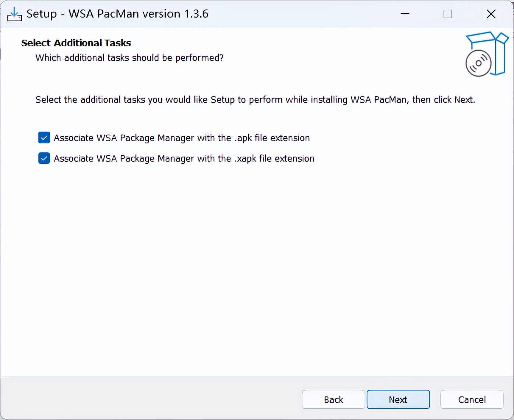
Task: Maximize the Setup window
Action: coord(448,14)
